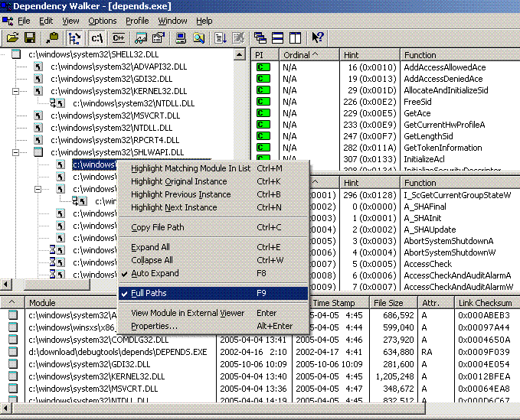Select c:\windows\system32\MSVCRT.DLL in the tree
Image resolution: width=520 pixels, height=420 pixels.
coord(115,116)
